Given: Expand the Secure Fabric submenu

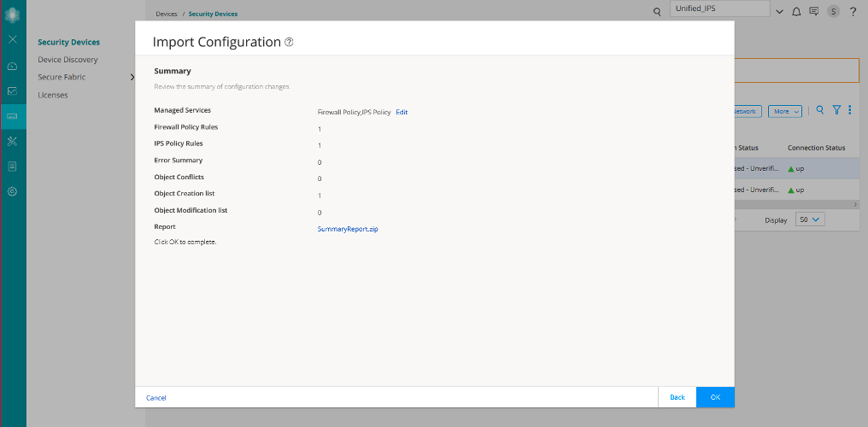Looking at the screenshot, I should pyautogui.click(x=132, y=78).
